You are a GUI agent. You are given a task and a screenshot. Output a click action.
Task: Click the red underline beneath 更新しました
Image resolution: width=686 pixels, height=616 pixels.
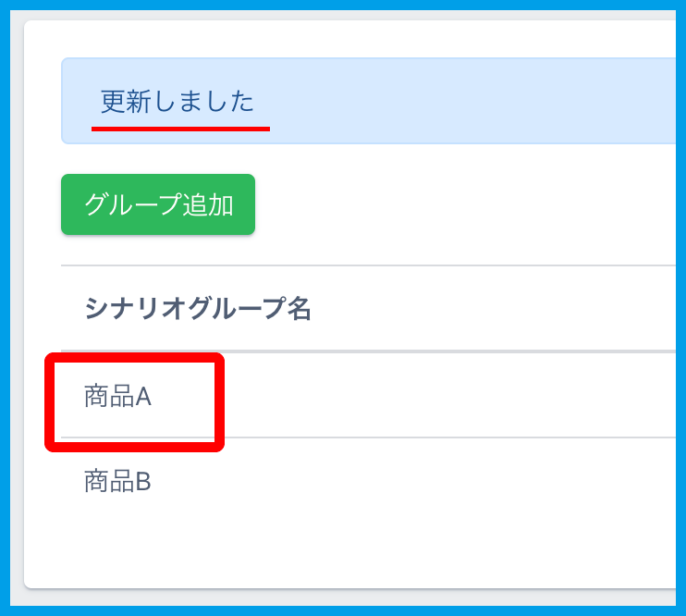(180, 129)
